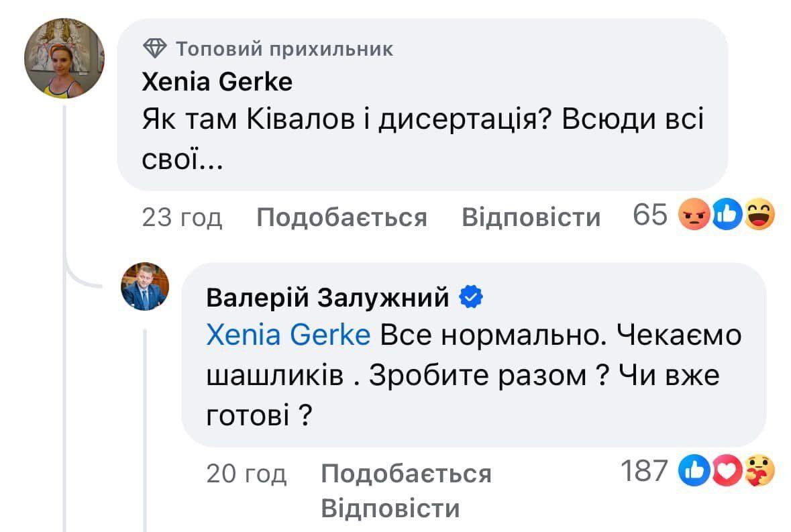
Task: Open Валерій Залужний profile name link
Action: pos(327,298)
